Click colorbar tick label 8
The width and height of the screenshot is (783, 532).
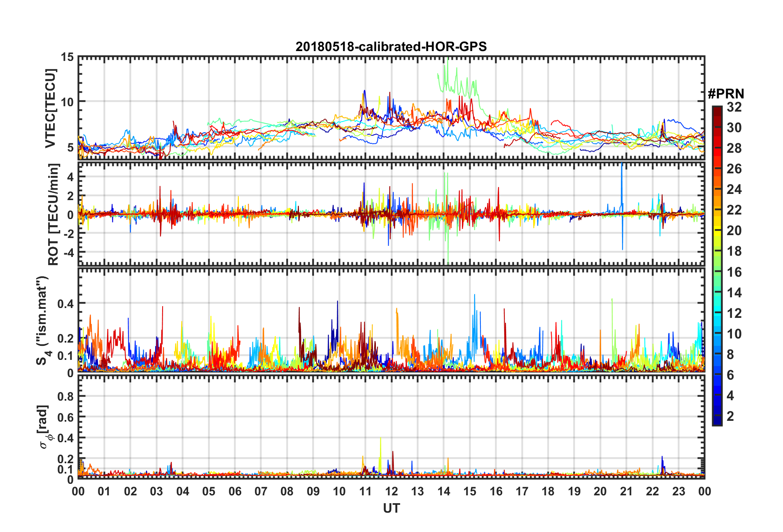pyautogui.click(x=730, y=355)
